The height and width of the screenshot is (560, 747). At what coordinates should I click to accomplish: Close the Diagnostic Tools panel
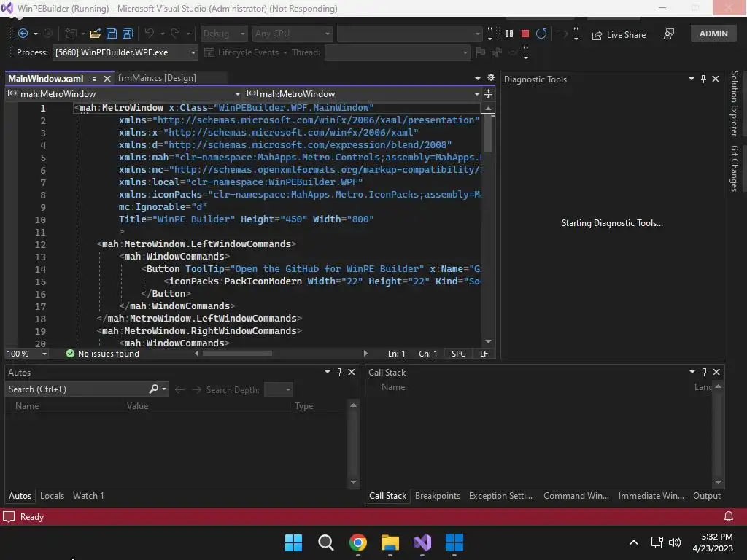(x=716, y=79)
